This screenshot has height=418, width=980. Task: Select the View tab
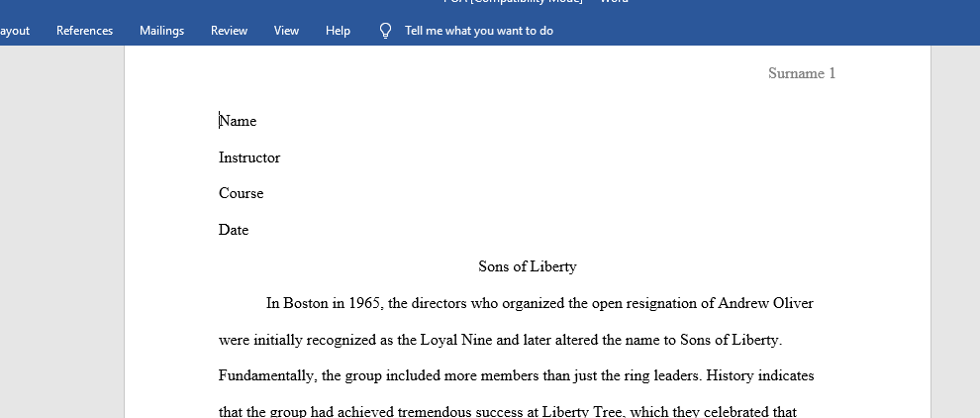286,31
